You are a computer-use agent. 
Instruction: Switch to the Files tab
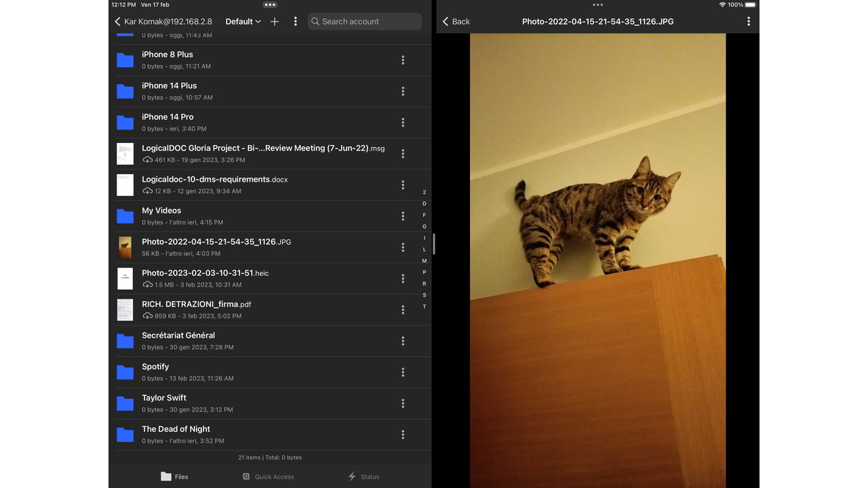point(174,476)
